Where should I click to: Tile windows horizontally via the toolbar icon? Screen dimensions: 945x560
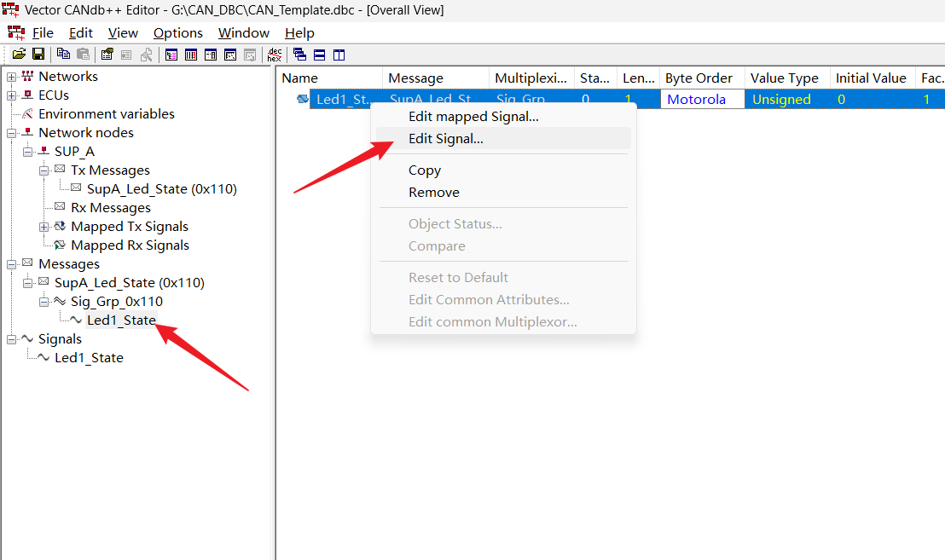click(320, 55)
